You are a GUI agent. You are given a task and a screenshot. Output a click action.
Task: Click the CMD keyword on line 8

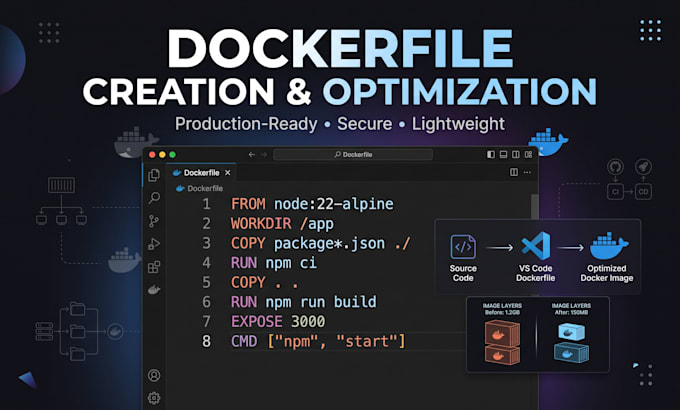pos(244,341)
